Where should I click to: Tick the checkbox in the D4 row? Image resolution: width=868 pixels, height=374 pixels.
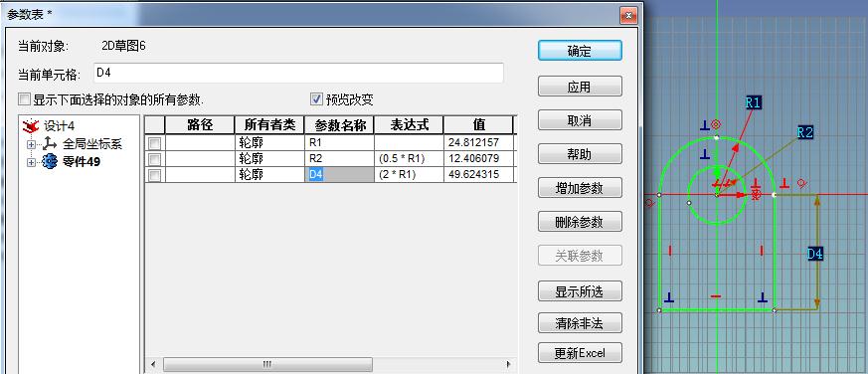(154, 175)
